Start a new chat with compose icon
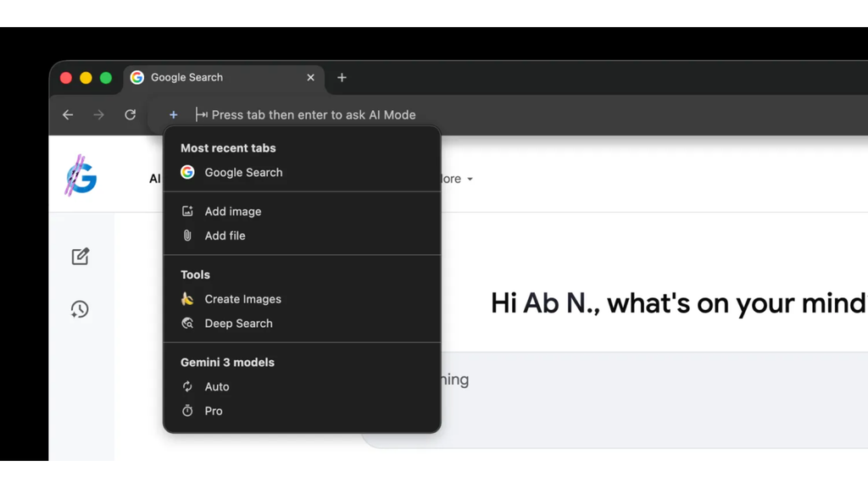Viewport: 868px width, 488px height. tap(81, 256)
